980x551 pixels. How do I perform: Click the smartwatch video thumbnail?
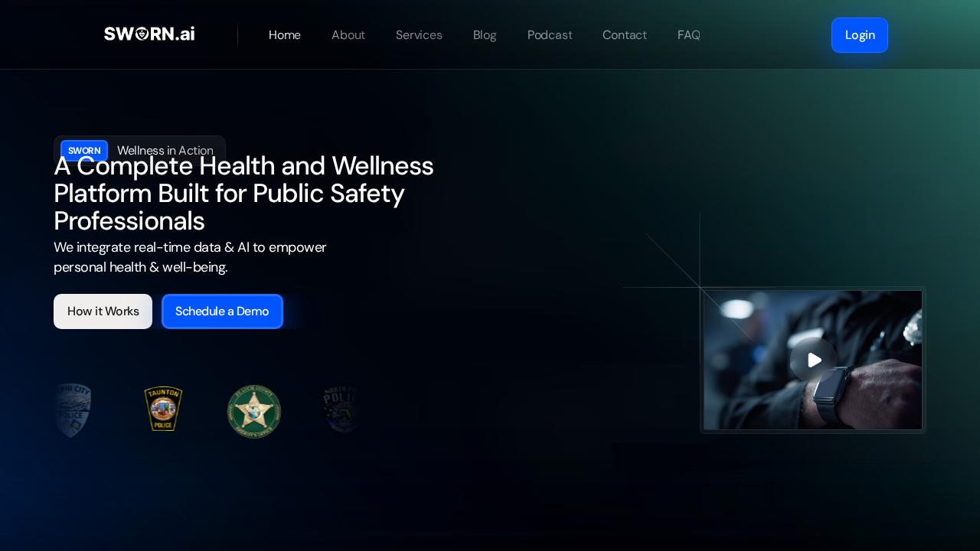812,360
